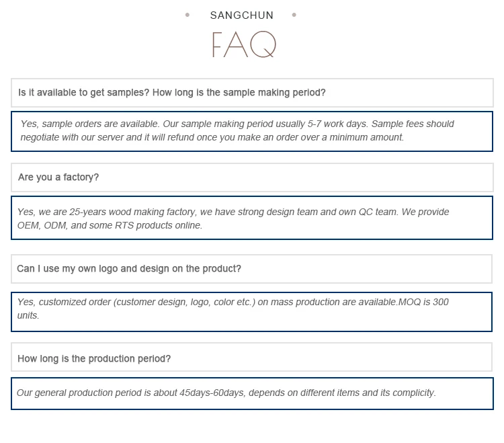Click the "negotiate with our server" refund line
Viewport: 504px width, 443px height.
[212, 137]
